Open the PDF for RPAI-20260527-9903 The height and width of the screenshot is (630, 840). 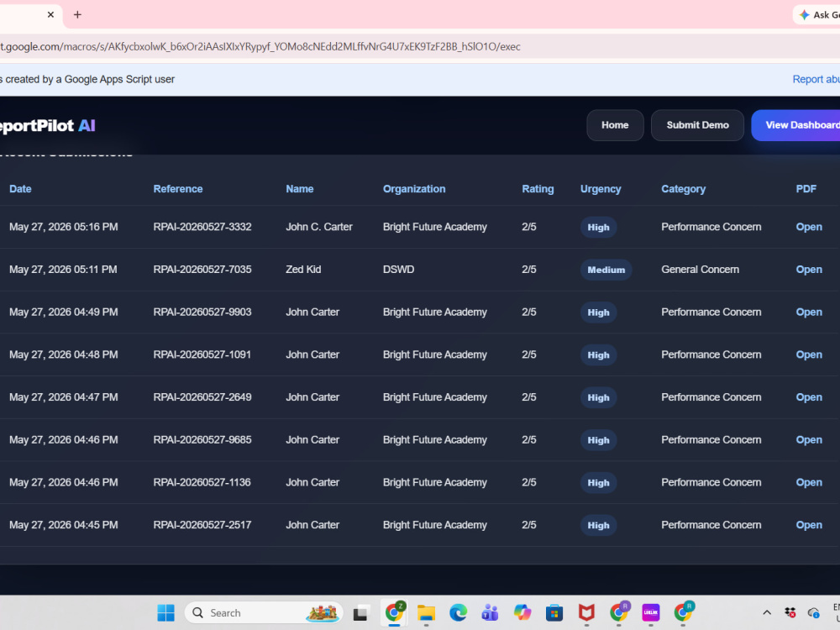[x=809, y=312]
